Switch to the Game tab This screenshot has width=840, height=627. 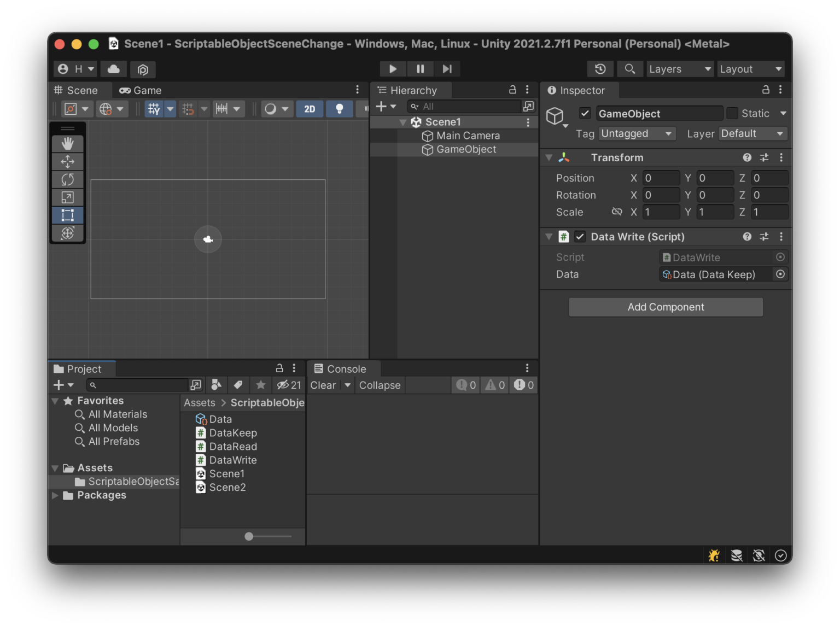pyautogui.click(x=141, y=90)
